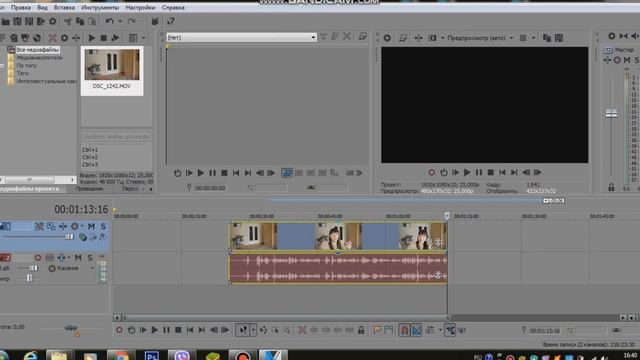Switch to the Проводник tab
This screenshot has height=360, width=640.
[x=89, y=189]
